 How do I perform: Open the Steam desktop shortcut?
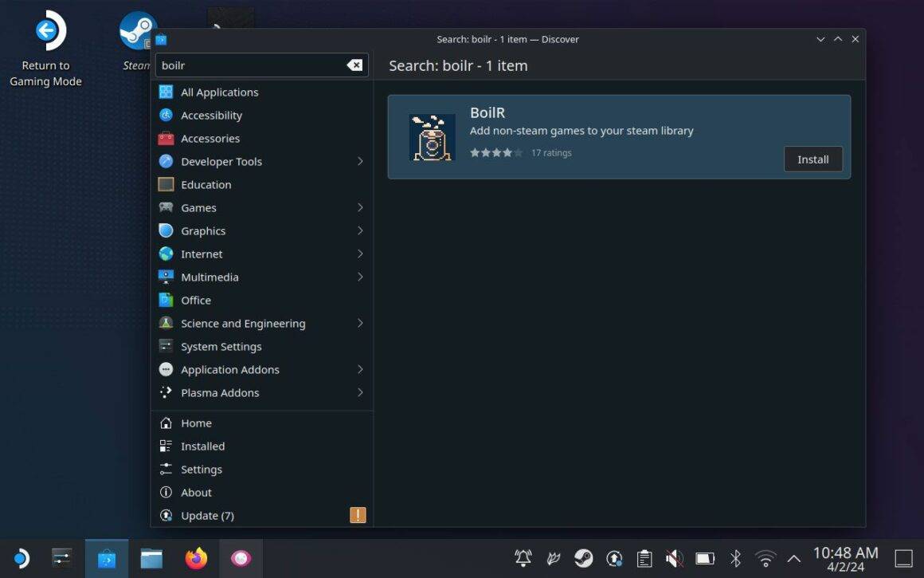[138, 40]
